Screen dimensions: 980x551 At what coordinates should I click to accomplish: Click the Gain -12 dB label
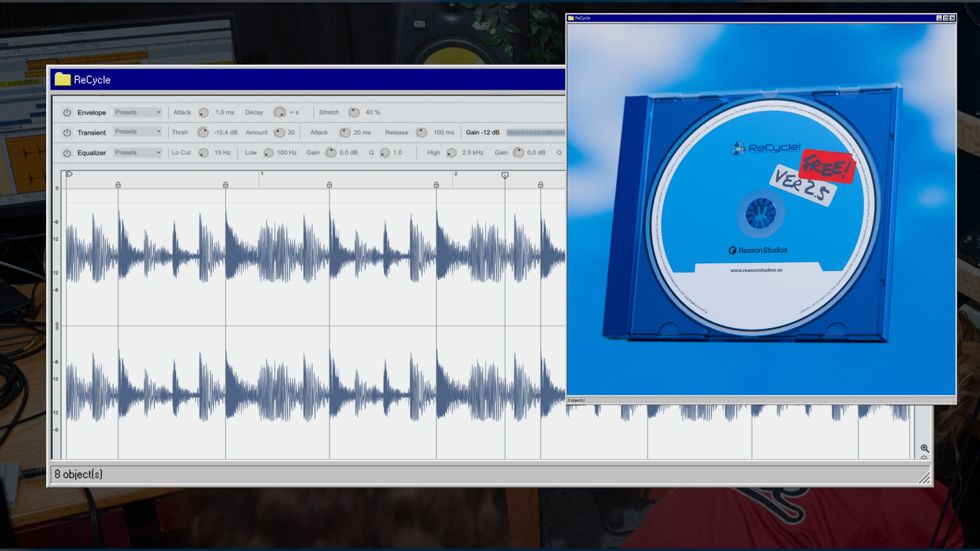tap(483, 132)
